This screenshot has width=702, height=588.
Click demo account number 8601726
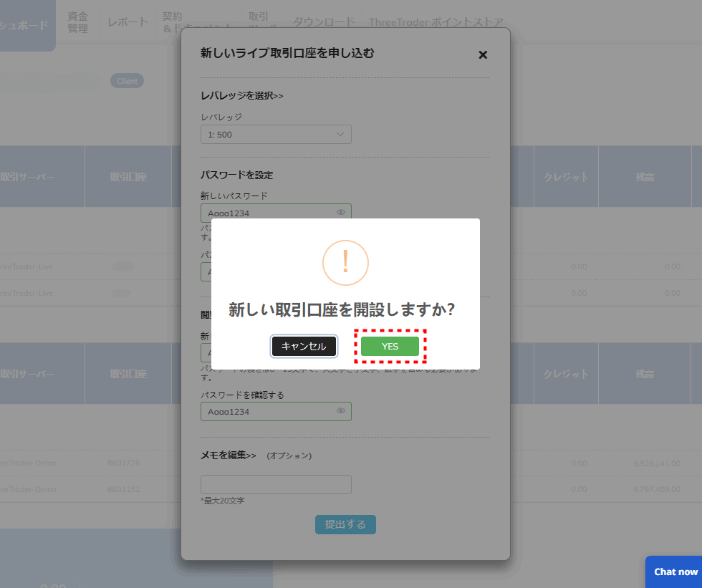pos(123,463)
